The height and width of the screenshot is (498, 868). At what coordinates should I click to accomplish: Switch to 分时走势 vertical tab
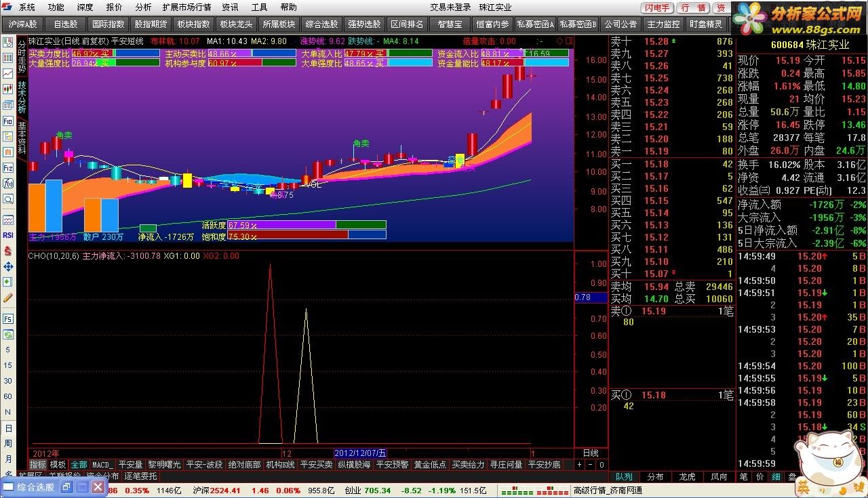tap(22, 56)
